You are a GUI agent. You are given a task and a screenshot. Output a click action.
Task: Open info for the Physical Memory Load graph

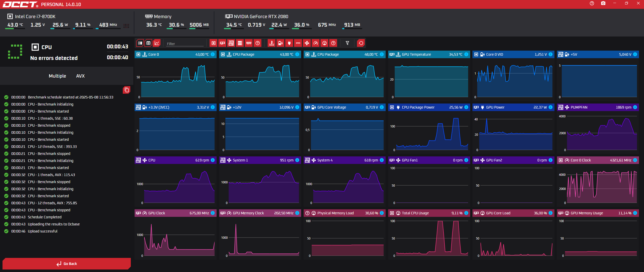382,213
